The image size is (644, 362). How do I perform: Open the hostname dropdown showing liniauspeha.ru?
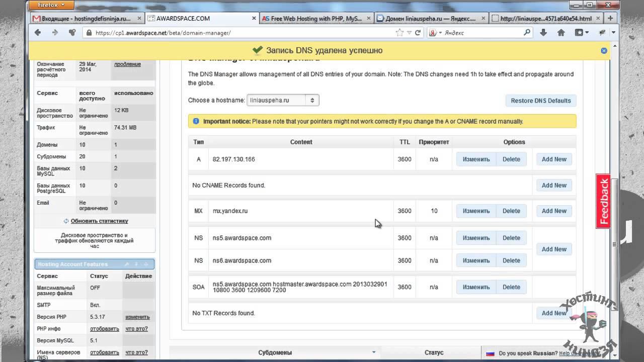pyautogui.click(x=283, y=100)
